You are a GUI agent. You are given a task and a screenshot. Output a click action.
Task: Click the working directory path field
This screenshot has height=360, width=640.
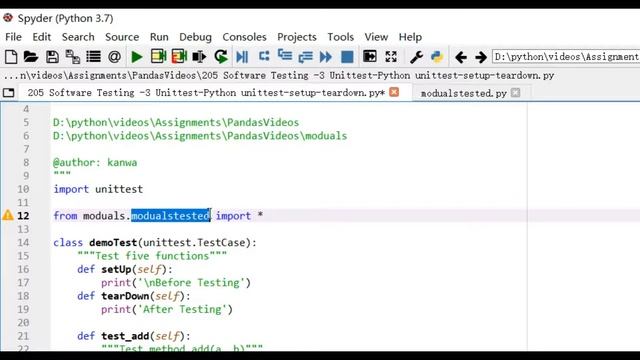pos(566,57)
